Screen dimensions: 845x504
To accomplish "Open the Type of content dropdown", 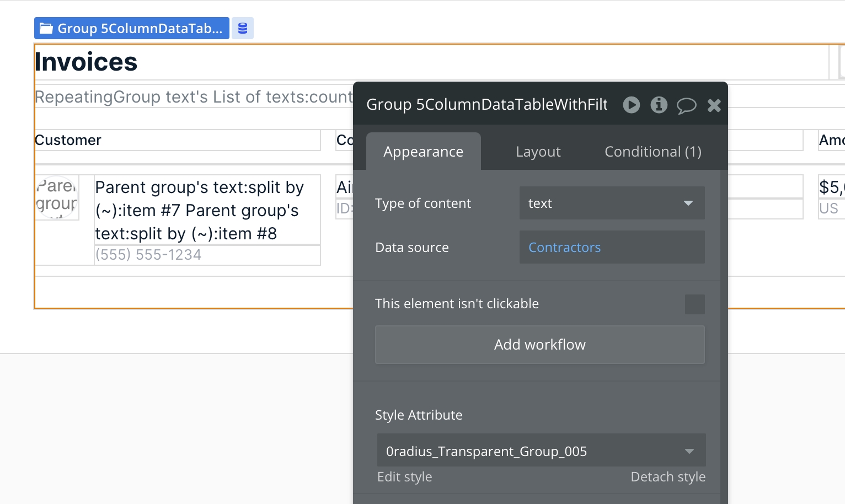I will [612, 203].
